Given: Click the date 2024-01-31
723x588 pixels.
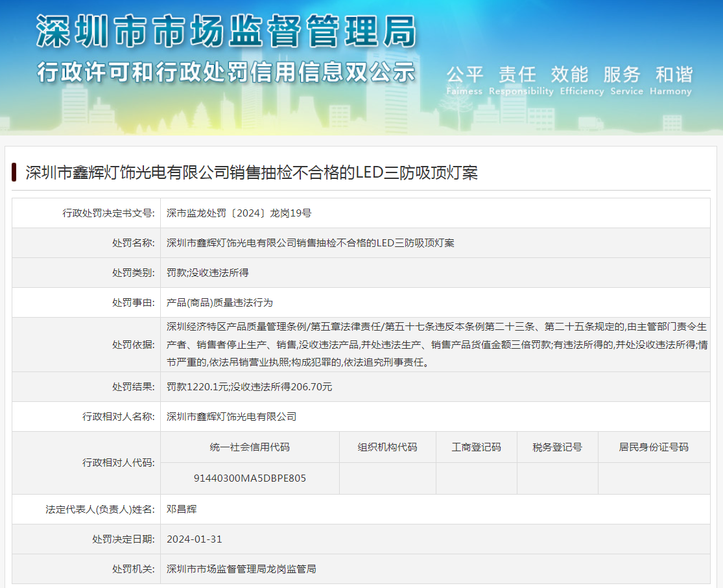Looking at the screenshot, I should coord(194,539).
